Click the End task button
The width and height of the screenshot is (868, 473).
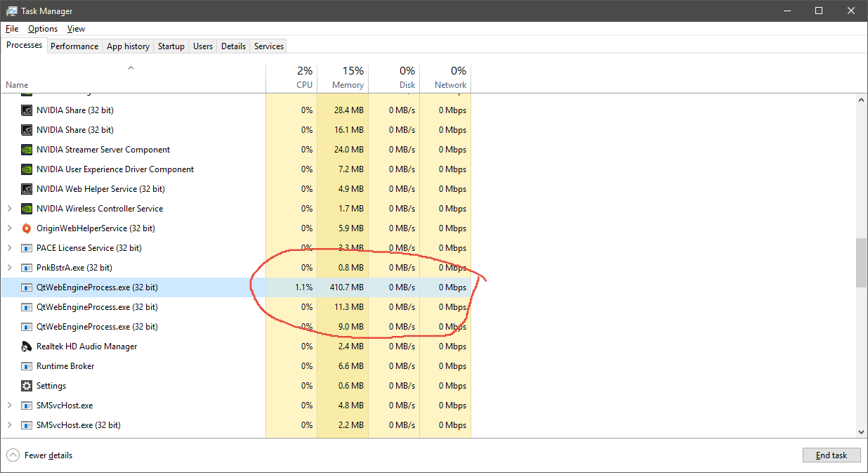(x=831, y=455)
